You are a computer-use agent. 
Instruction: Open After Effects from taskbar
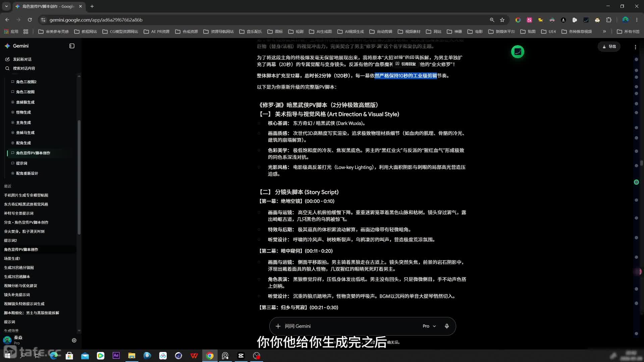click(116, 356)
